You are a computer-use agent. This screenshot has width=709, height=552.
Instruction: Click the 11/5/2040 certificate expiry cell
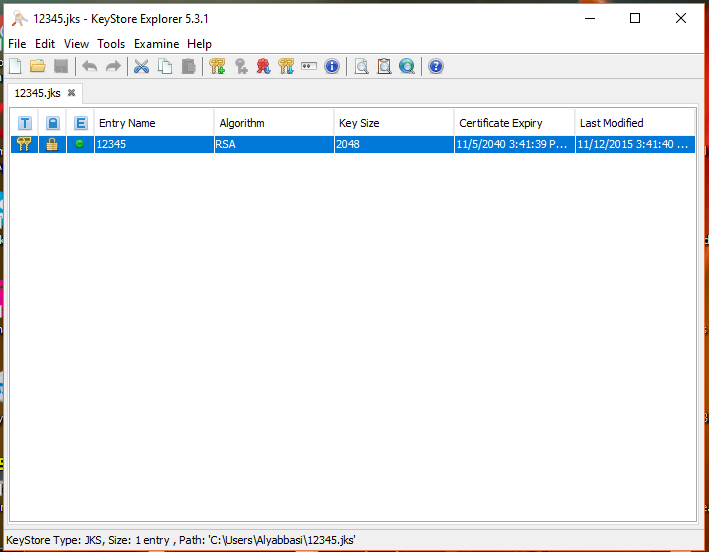[514, 144]
